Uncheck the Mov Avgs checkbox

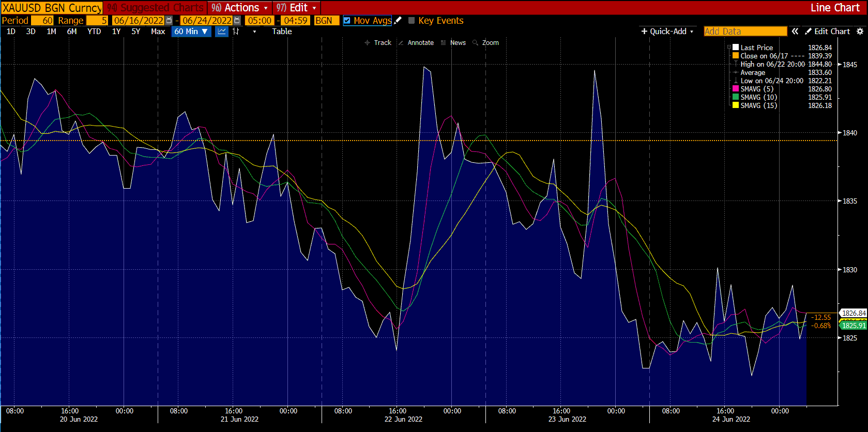point(347,21)
